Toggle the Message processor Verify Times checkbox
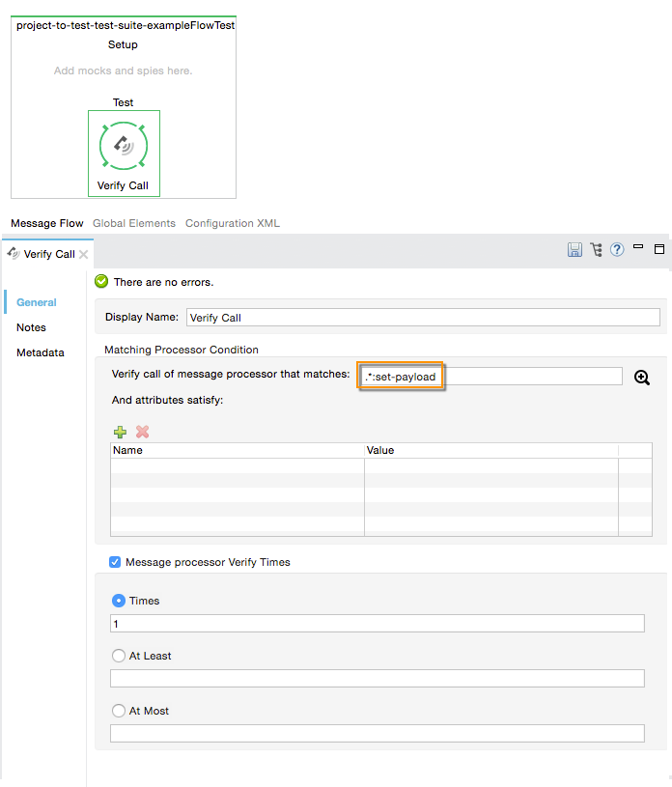672x787 pixels. pos(115,562)
